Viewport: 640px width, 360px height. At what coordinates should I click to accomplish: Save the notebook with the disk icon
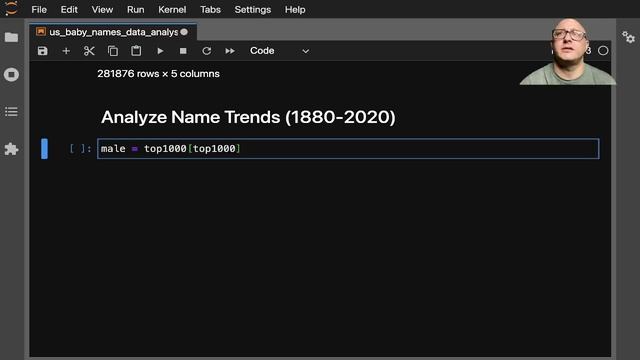click(42, 51)
